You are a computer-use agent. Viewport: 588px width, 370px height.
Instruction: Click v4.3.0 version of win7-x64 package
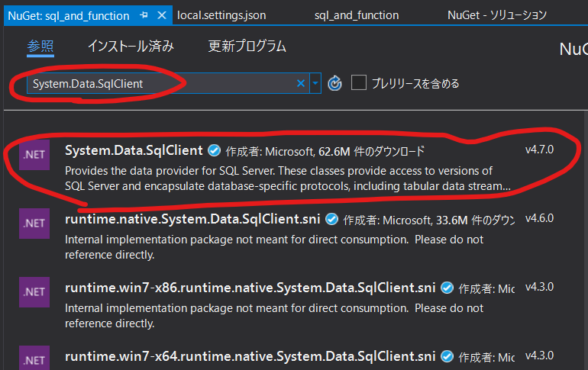point(539,356)
